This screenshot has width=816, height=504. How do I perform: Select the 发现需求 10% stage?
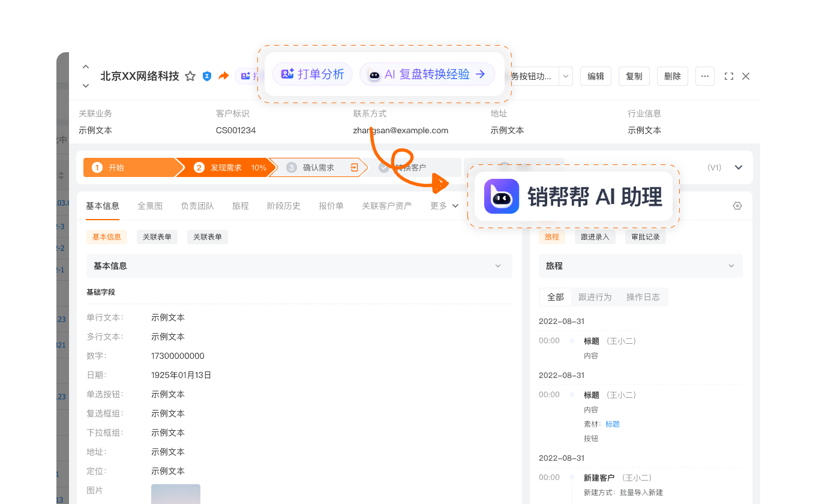226,167
